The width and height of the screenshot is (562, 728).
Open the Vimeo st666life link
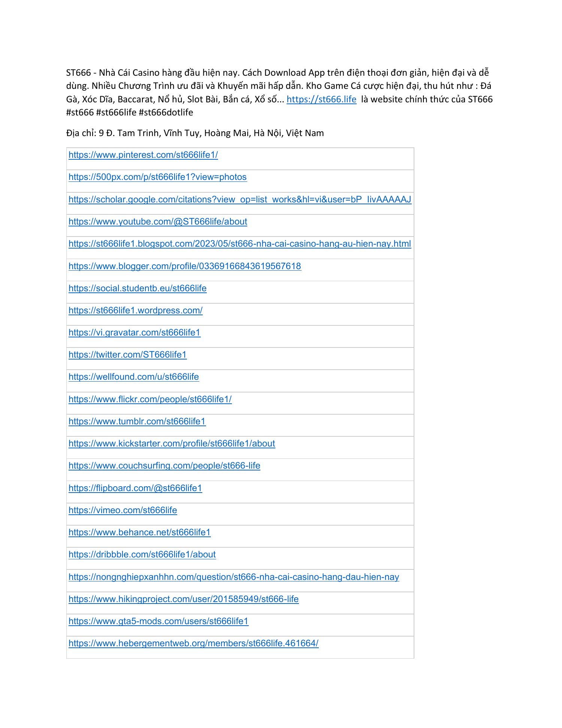tap(123, 510)
